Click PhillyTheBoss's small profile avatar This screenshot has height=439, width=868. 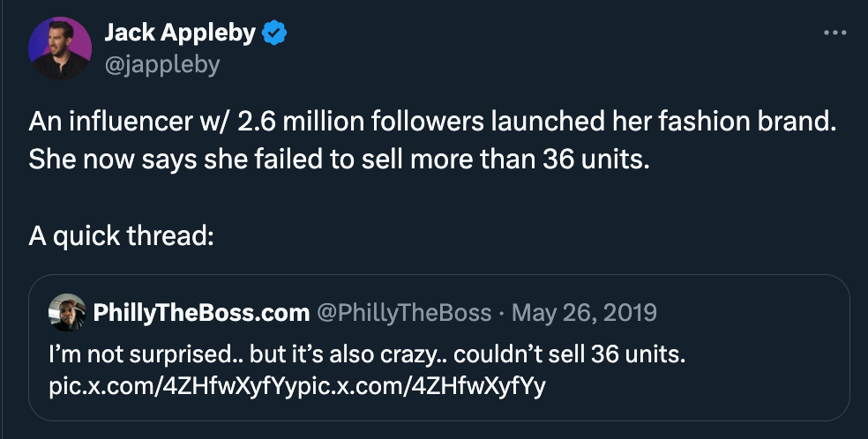pos(67,312)
